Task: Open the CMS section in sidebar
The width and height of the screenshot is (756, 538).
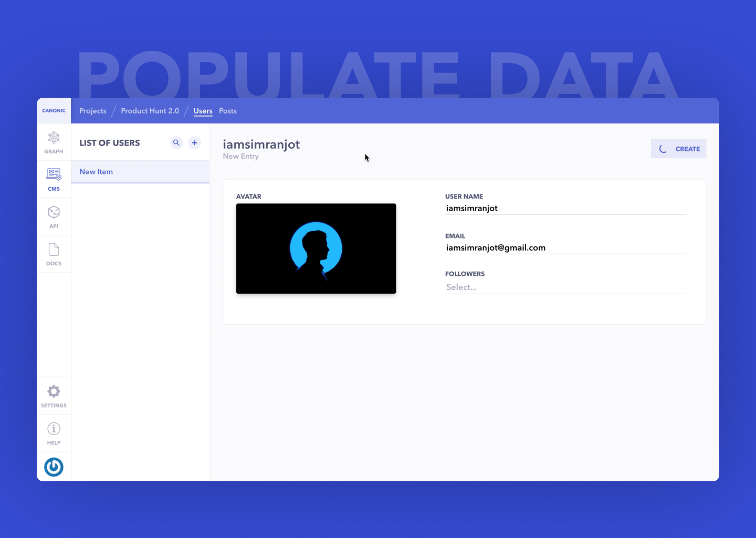Action: click(54, 180)
